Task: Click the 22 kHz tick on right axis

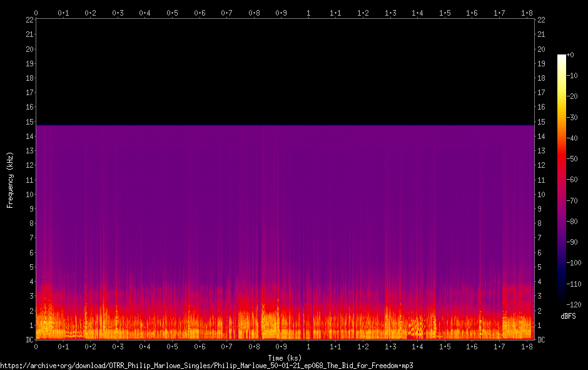Action: [x=542, y=20]
